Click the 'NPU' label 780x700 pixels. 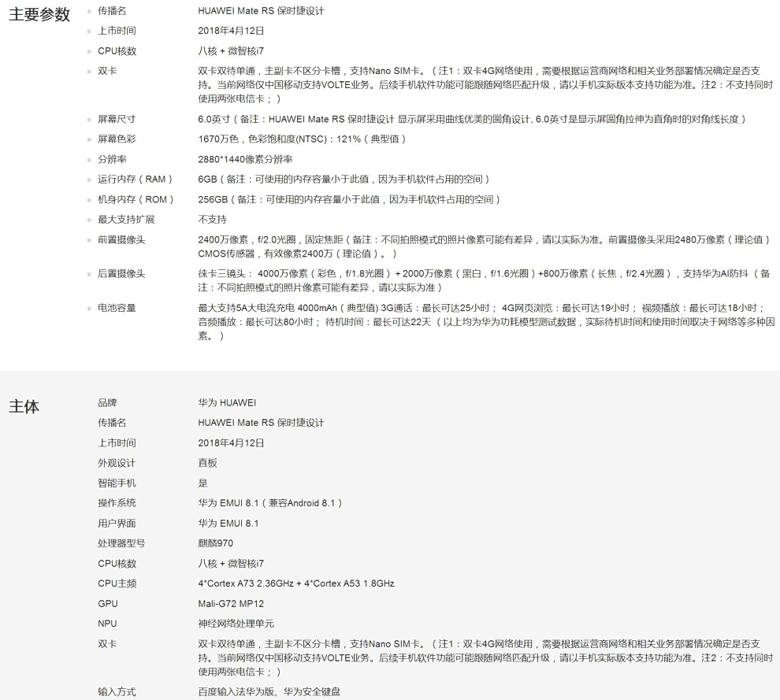click(x=107, y=624)
